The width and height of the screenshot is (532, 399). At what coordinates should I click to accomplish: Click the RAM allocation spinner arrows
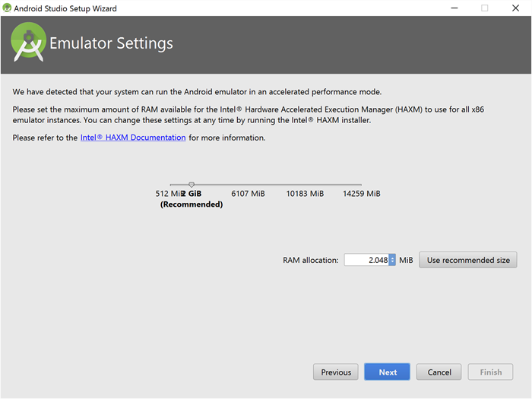[x=392, y=260]
